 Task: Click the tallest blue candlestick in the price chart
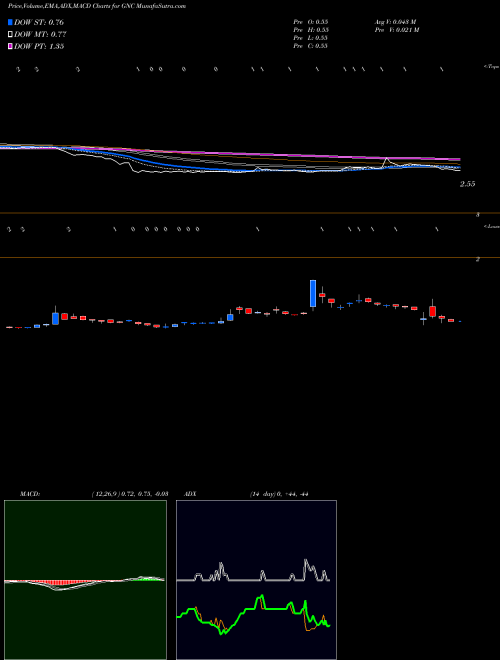point(313,293)
